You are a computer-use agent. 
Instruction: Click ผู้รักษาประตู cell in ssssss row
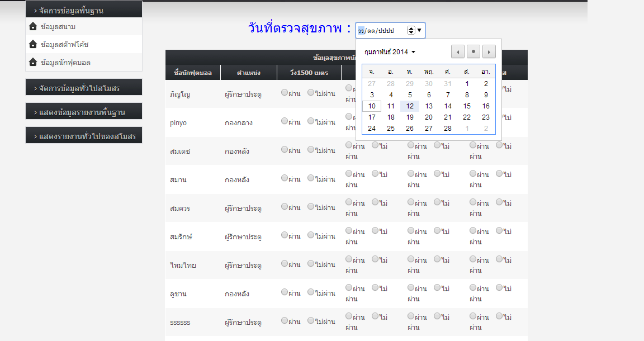[x=243, y=323]
